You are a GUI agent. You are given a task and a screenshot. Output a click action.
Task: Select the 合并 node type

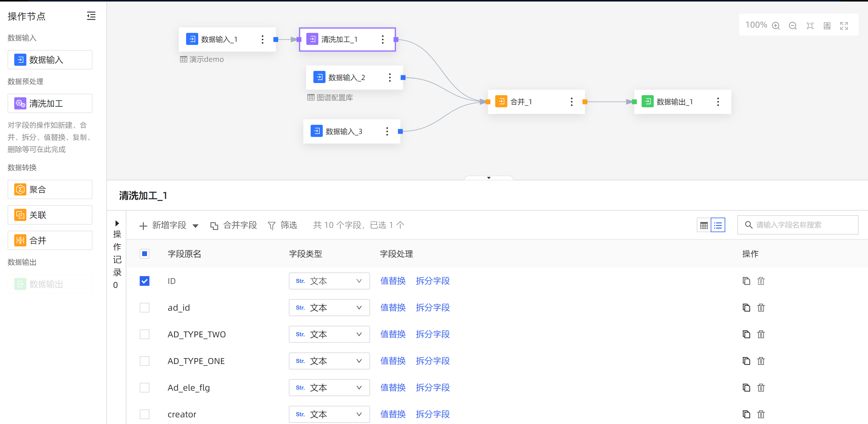(50, 240)
